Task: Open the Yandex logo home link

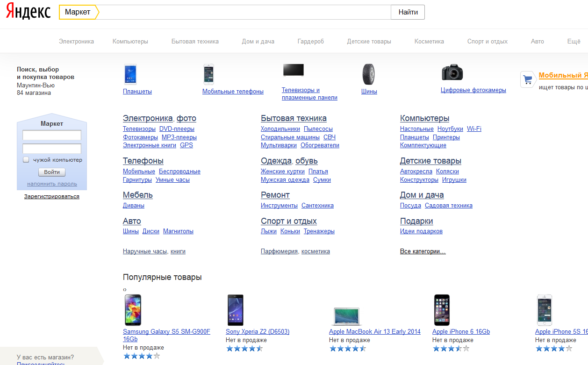Action: tap(29, 13)
